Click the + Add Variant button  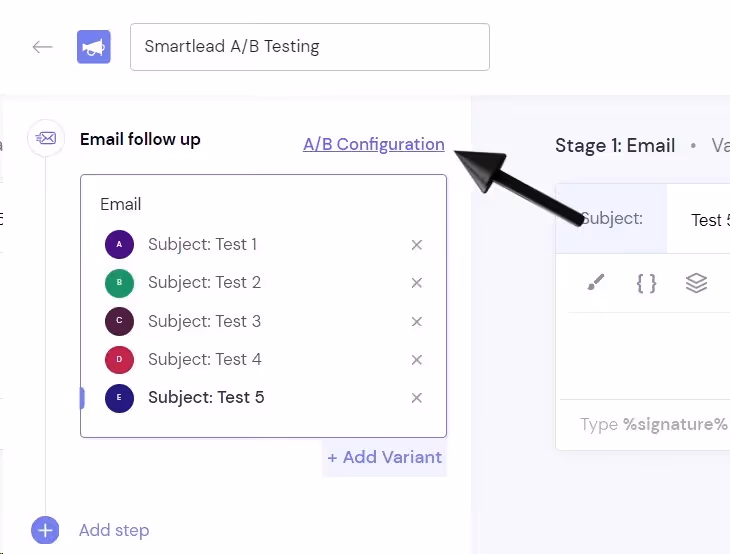[x=385, y=457]
